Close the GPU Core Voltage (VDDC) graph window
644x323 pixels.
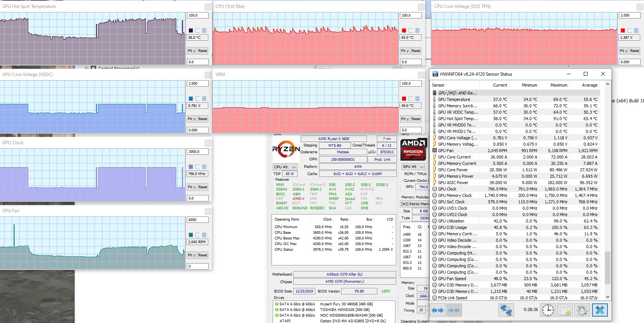[208, 75]
